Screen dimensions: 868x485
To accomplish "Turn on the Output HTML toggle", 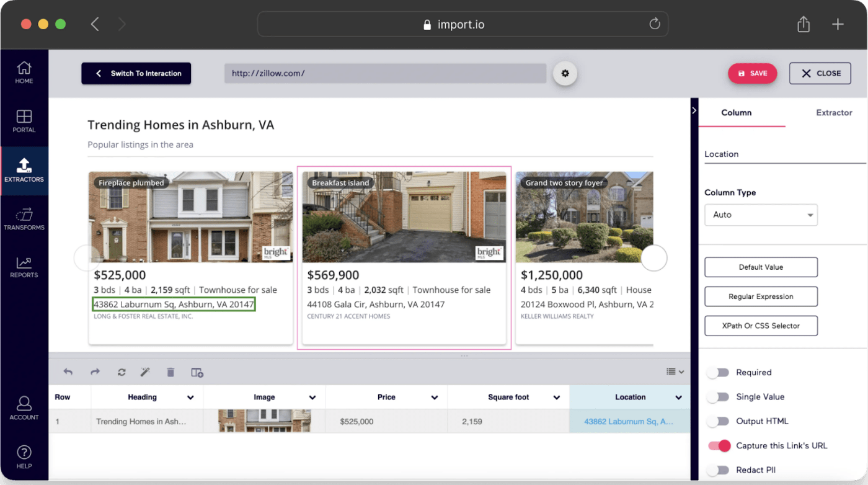I will pos(718,421).
